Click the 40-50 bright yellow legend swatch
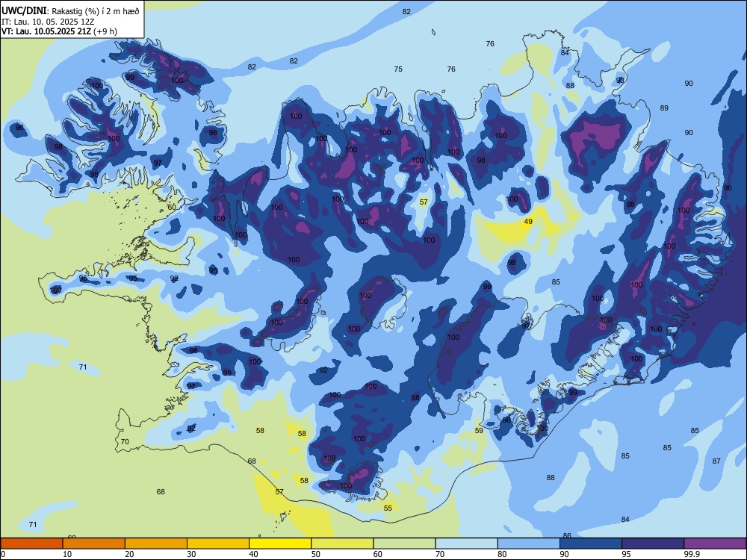 click(280, 544)
